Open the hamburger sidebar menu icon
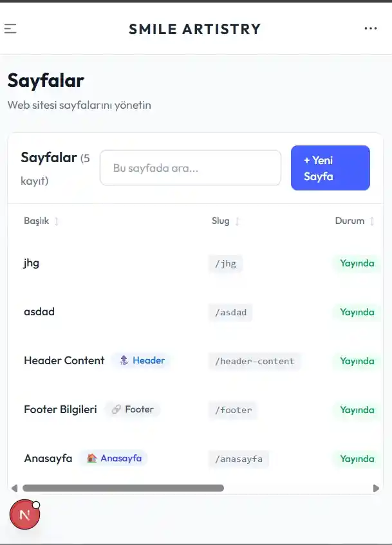The width and height of the screenshot is (392, 545). click(x=10, y=28)
